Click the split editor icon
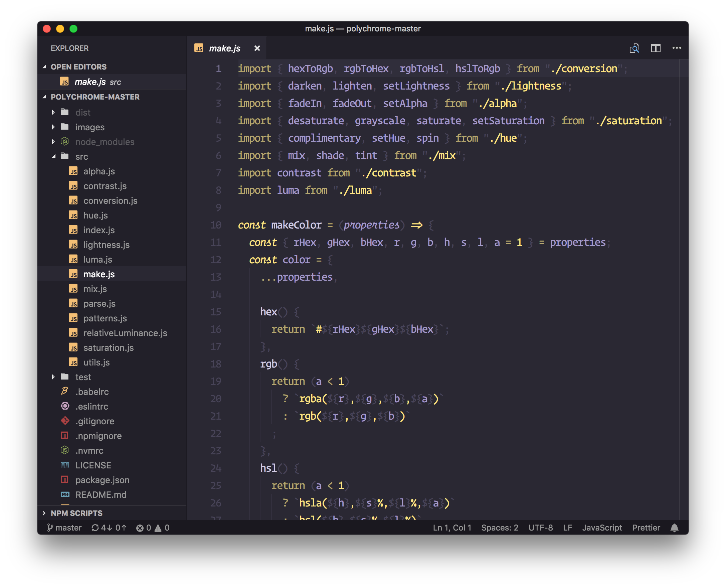This screenshot has height=588, width=726. pyautogui.click(x=656, y=48)
